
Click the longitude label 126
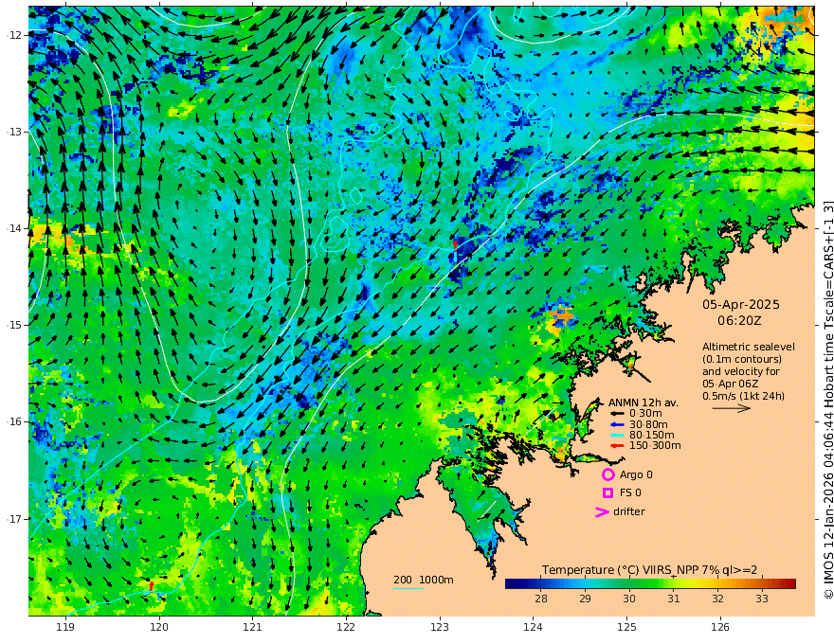tap(720, 627)
